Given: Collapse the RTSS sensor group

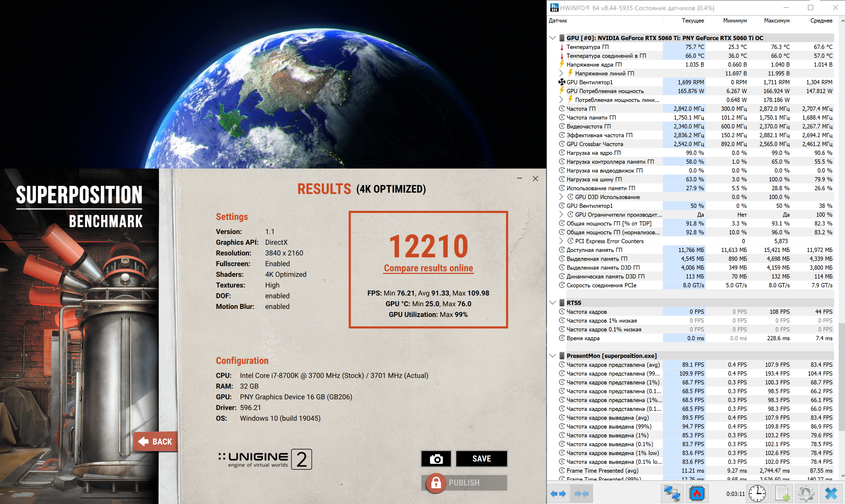Looking at the screenshot, I should [553, 303].
